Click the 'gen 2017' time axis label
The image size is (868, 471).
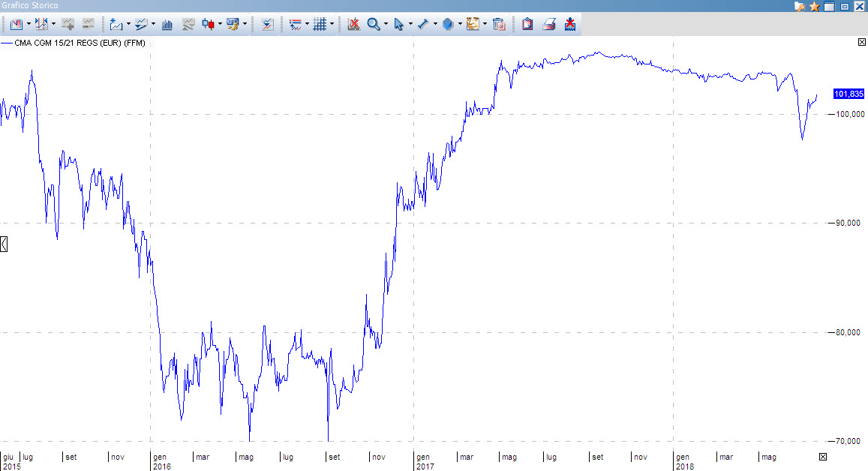425,461
